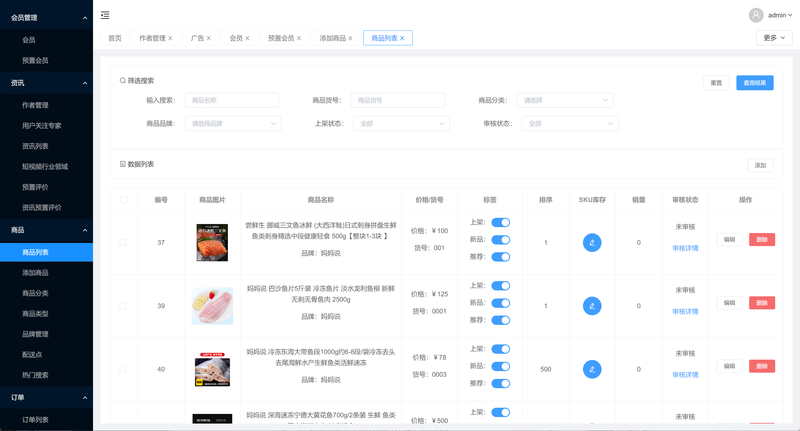Close the 广告 tab
The height and width of the screenshot is (431, 800).
[209, 38]
